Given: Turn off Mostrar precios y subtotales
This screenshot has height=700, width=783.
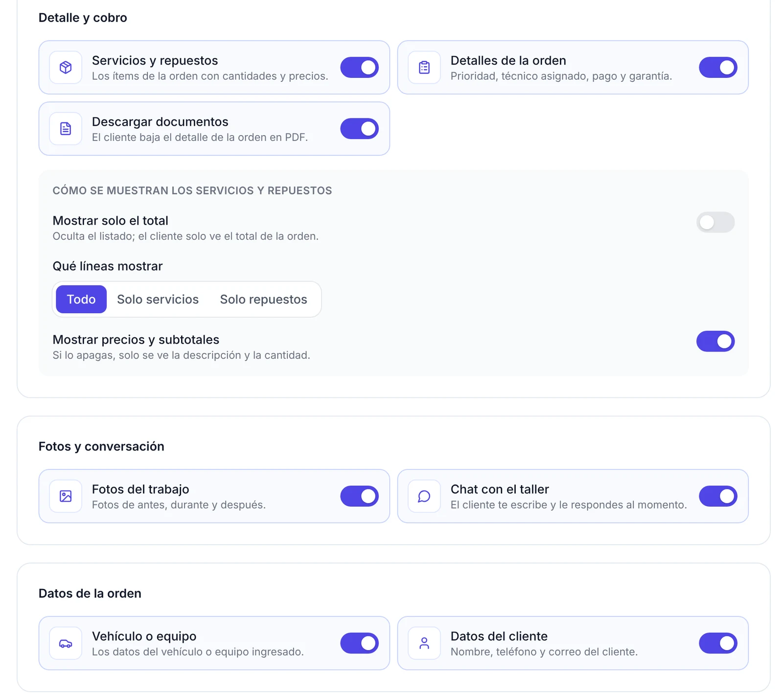Looking at the screenshot, I should pos(715,341).
